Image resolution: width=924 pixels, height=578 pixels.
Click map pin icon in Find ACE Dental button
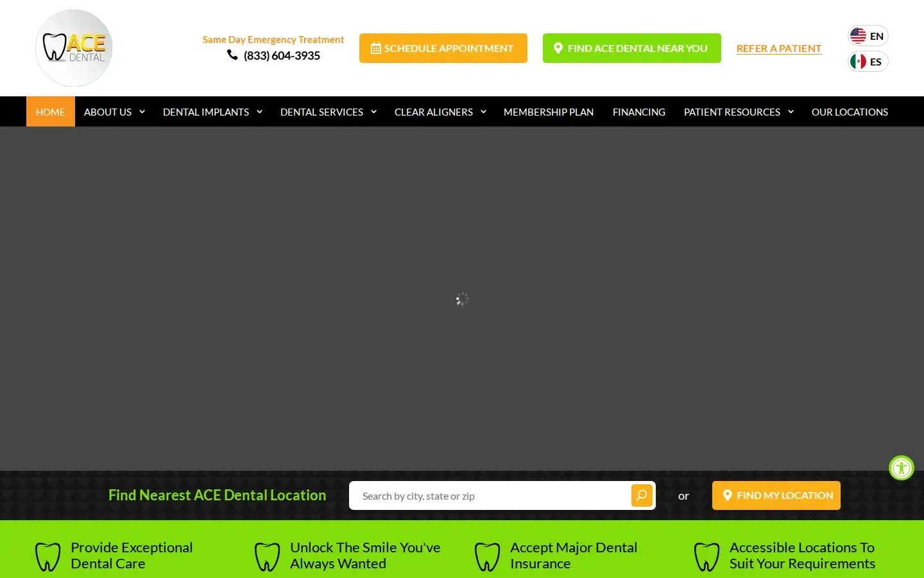[558, 48]
